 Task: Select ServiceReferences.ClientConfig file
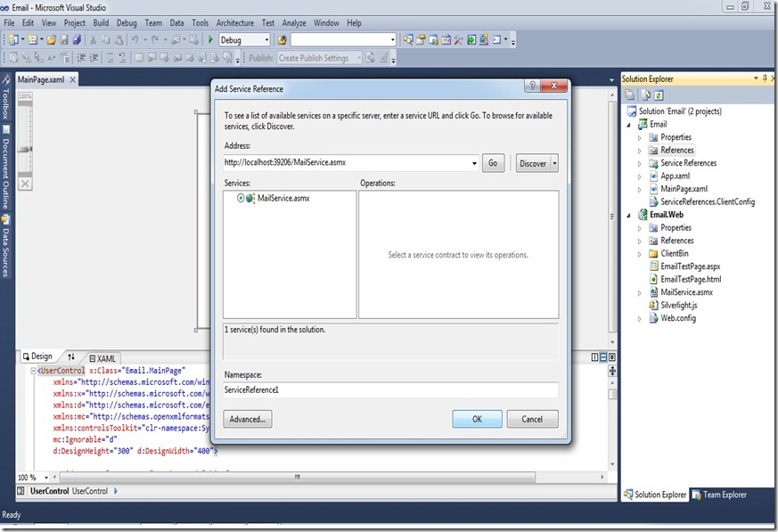point(707,202)
